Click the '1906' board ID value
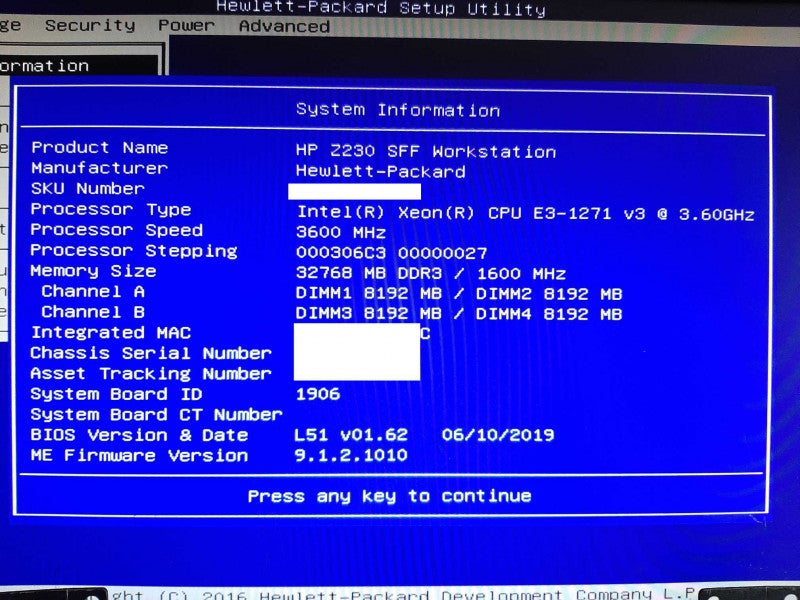 pyautogui.click(x=318, y=393)
